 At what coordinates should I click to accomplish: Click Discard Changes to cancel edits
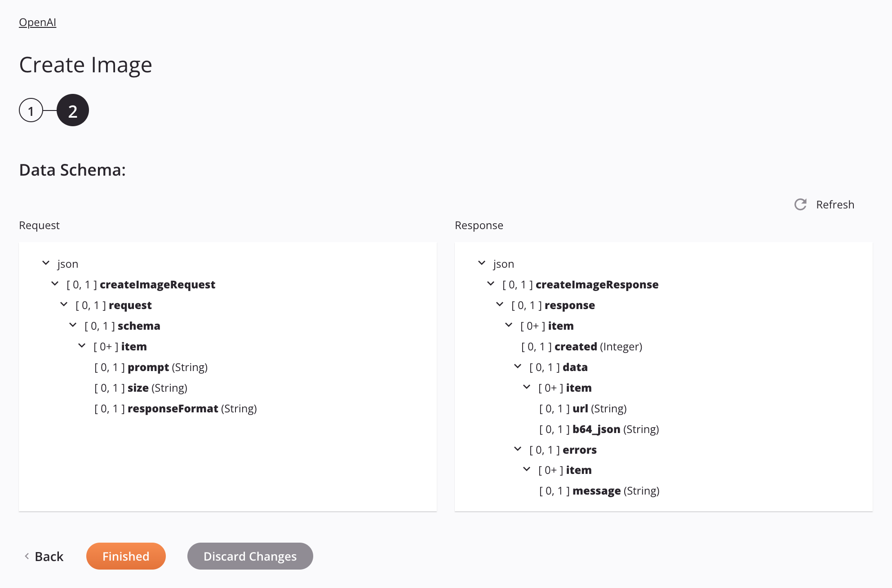pos(250,556)
